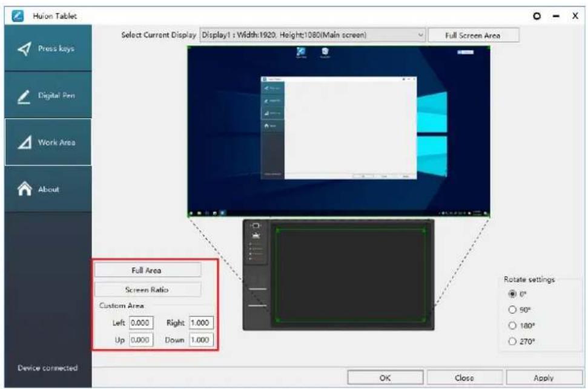Image resolution: width=588 pixels, height=389 pixels.
Task: Click the Digital Pen pencil icon
Action: (x=24, y=97)
